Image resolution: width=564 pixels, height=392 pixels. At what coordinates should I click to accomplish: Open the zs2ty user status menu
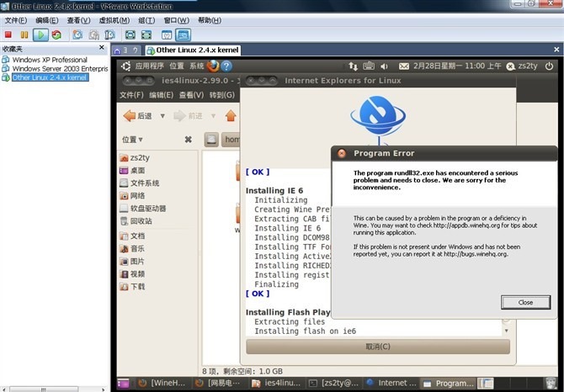tap(522, 66)
